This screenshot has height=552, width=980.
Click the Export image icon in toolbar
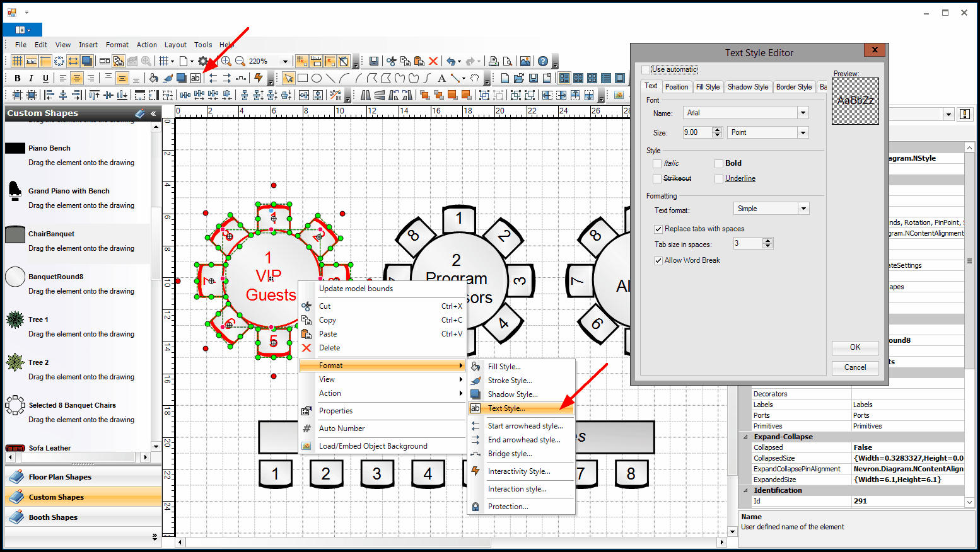(525, 61)
